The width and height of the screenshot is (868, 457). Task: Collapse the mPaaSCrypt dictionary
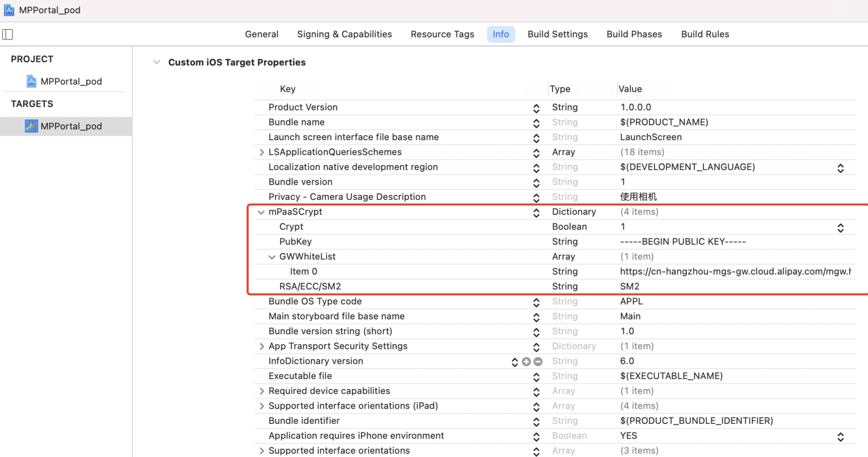[x=261, y=212]
